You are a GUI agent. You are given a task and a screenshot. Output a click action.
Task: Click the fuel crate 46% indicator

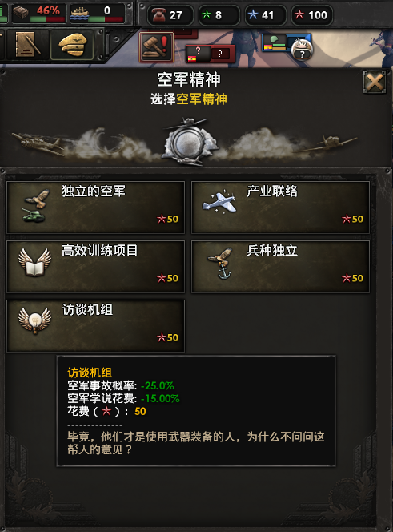pos(38,14)
